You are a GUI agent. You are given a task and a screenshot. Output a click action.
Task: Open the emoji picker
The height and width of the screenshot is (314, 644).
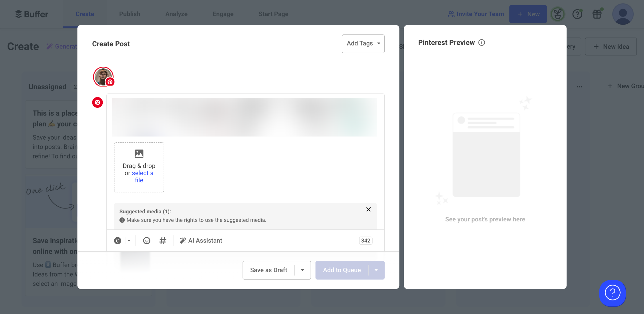click(x=147, y=241)
